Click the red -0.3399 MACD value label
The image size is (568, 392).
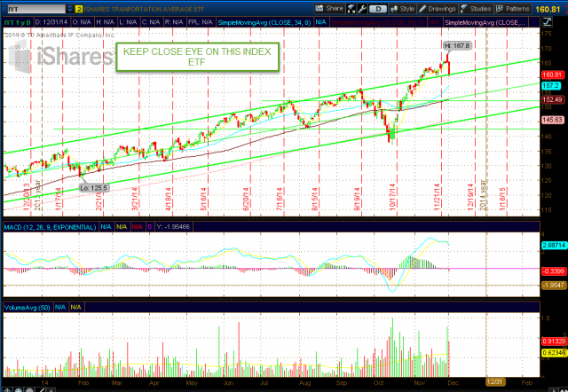click(x=554, y=271)
